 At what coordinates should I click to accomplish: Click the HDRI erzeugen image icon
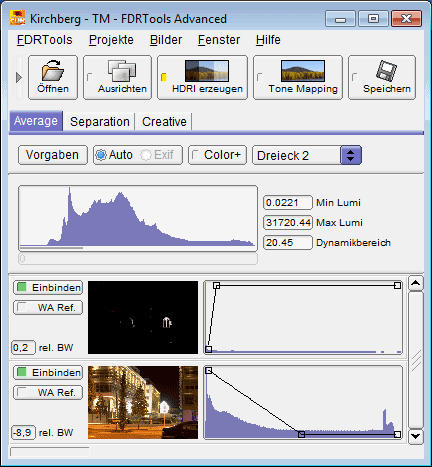207,71
